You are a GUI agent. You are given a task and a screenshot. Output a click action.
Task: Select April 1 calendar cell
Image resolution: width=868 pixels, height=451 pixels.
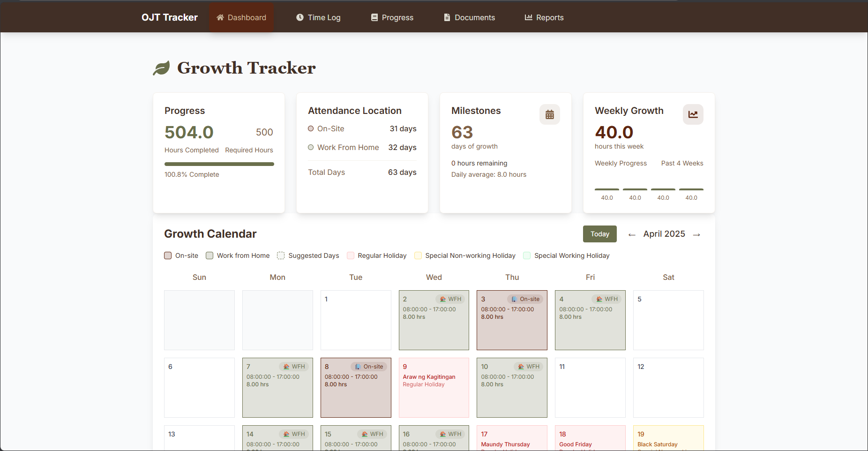tap(356, 320)
